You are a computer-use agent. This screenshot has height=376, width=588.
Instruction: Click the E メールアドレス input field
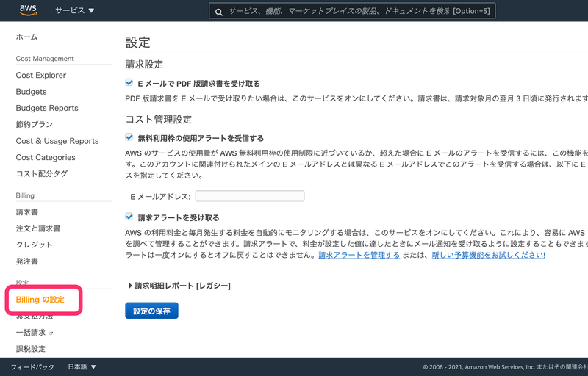[x=250, y=196]
